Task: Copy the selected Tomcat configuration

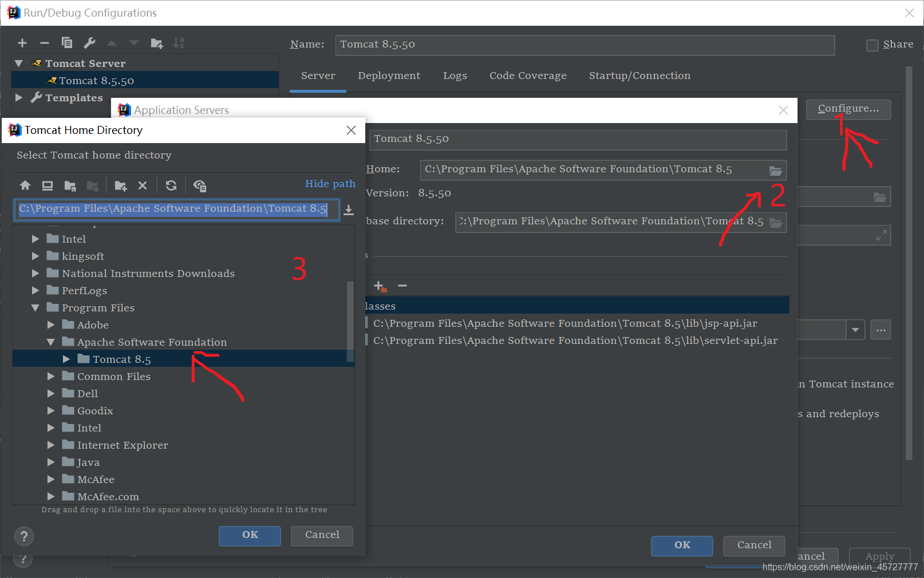Action: click(x=66, y=42)
